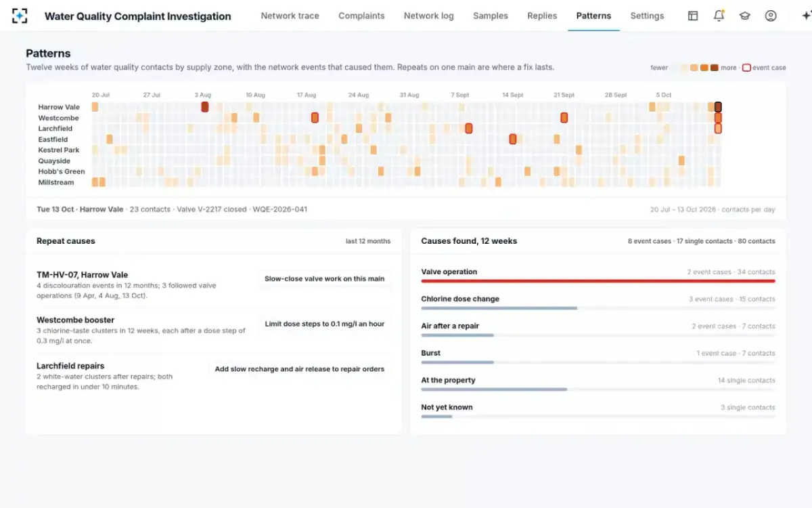The width and height of the screenshot is (812, 508).
Task: Open the Replies tab
Action: (542, 16)
